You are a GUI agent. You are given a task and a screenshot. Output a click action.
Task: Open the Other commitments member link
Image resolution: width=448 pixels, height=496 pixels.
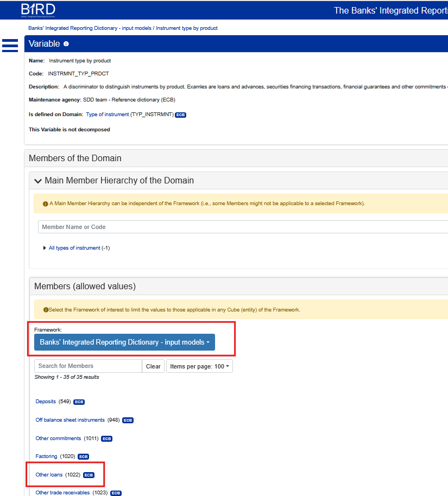[x=58, y=438]
